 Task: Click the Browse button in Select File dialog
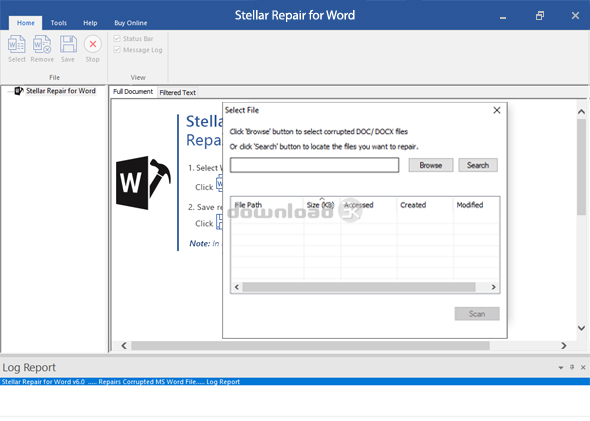[431, 165]
